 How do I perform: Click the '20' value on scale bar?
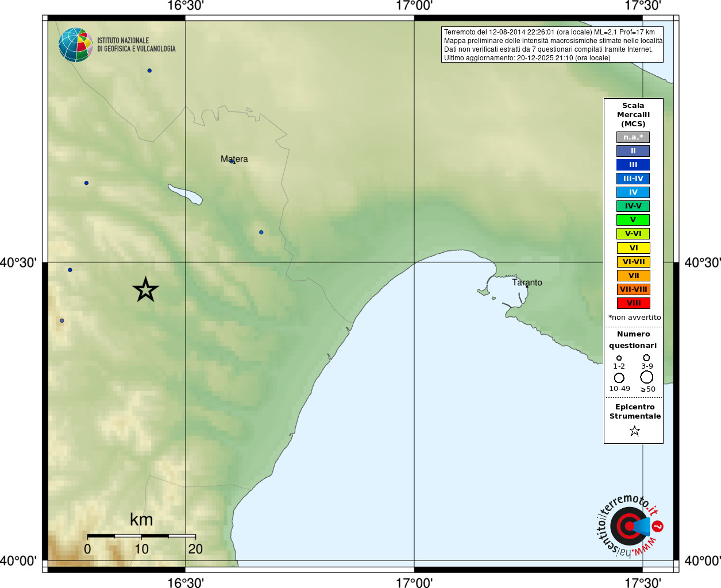coord(195,549)
